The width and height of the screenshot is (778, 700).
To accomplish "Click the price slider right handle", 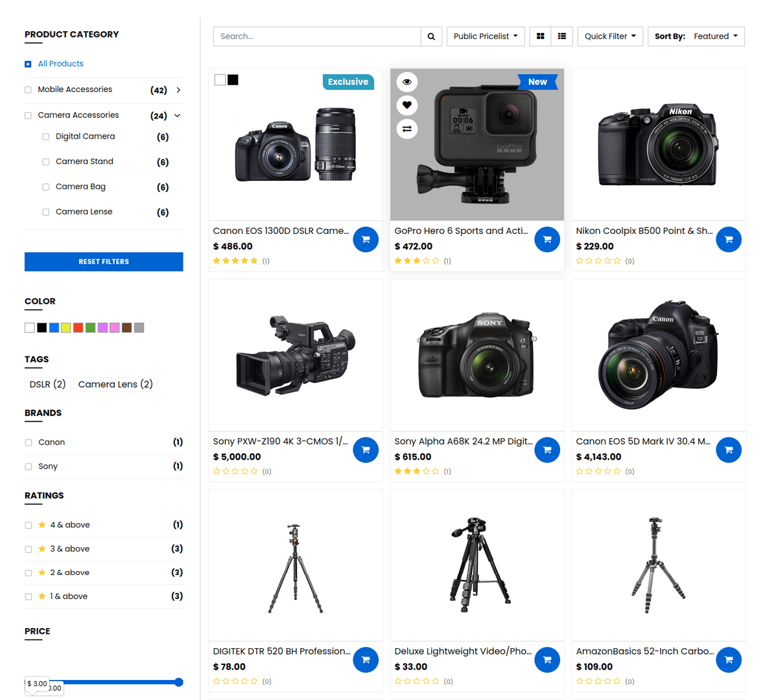I will [179, 682].
